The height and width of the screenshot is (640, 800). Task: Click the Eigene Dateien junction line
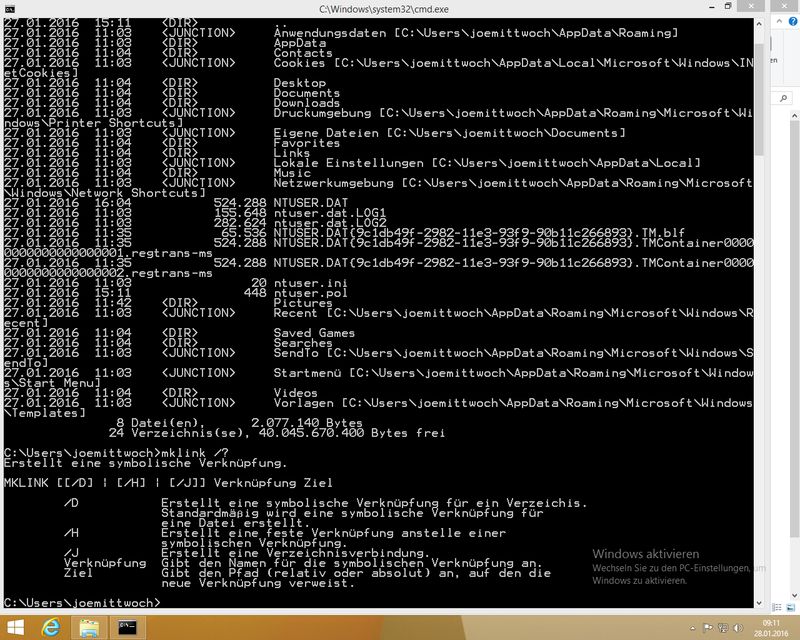point(314,133)
